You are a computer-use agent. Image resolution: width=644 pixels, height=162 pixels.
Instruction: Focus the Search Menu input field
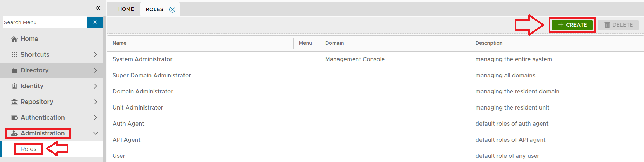44,22
